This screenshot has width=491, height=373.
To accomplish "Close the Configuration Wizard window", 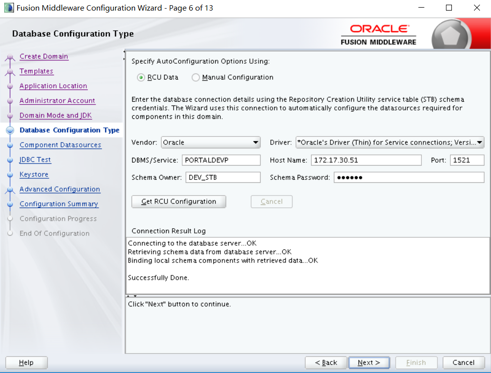I will click(477, 8).
